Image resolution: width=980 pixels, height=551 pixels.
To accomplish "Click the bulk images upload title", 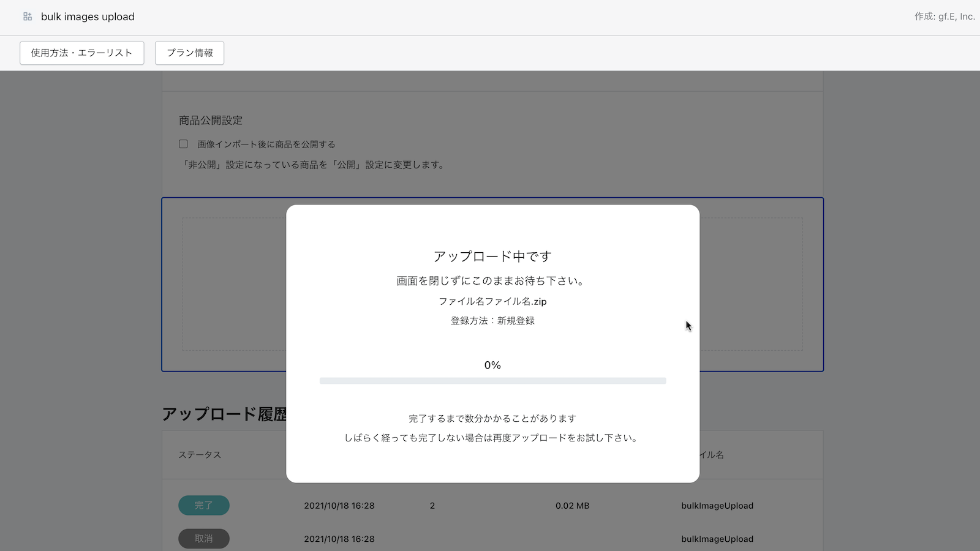I will tap(88, 17).
